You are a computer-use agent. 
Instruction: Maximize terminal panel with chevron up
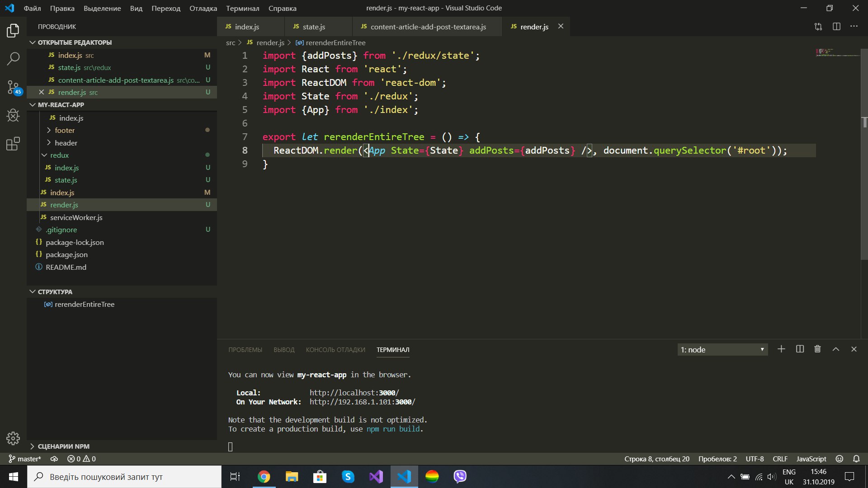[x=836, y=349]
